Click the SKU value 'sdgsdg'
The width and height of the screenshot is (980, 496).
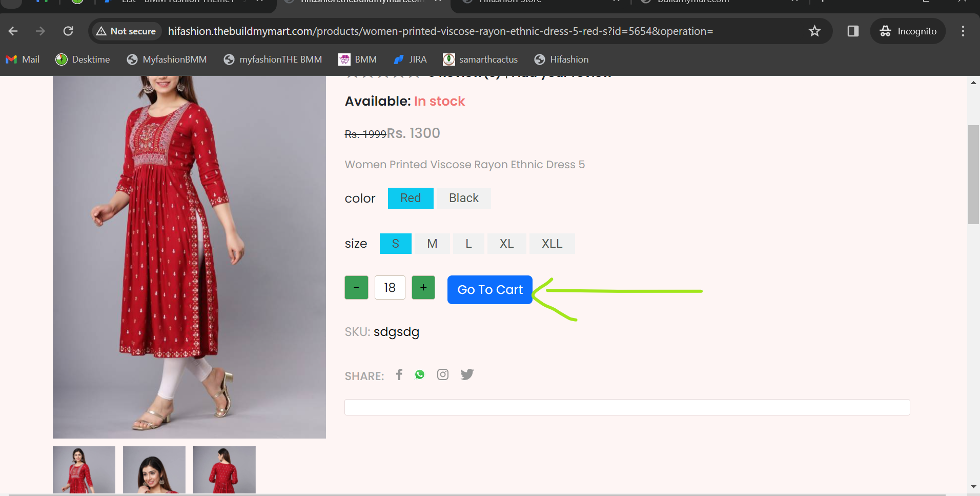point(396,332)
